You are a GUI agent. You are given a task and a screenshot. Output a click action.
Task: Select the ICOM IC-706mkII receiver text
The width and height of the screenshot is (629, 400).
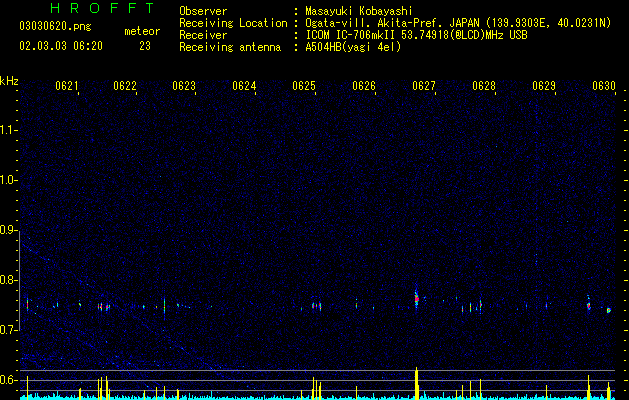click(416, 35)
